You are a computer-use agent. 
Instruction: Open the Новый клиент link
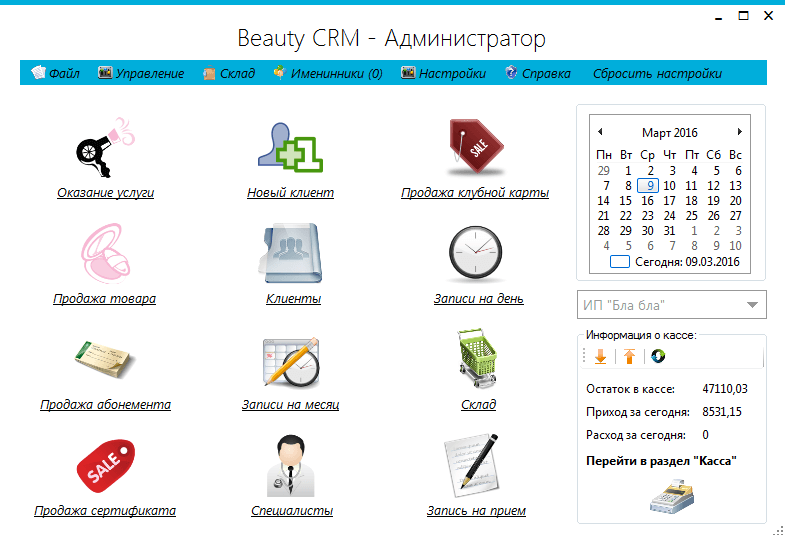[x=290, y=193]
